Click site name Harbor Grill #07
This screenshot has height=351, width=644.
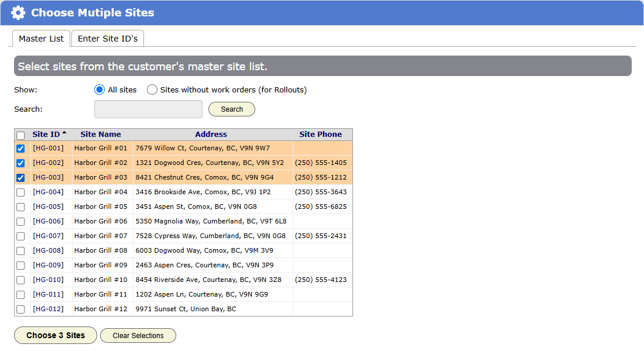click(101, 236)
